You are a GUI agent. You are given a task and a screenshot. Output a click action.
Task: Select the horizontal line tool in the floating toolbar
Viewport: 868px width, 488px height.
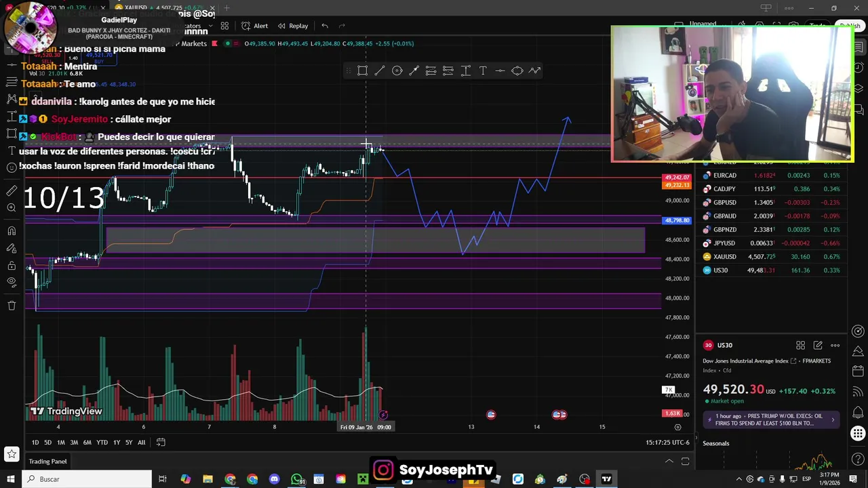[x=500, y=70]
